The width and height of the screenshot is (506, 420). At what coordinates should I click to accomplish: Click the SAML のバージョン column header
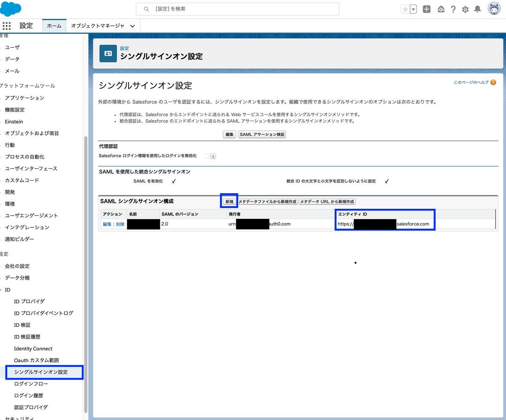point(180,214)
